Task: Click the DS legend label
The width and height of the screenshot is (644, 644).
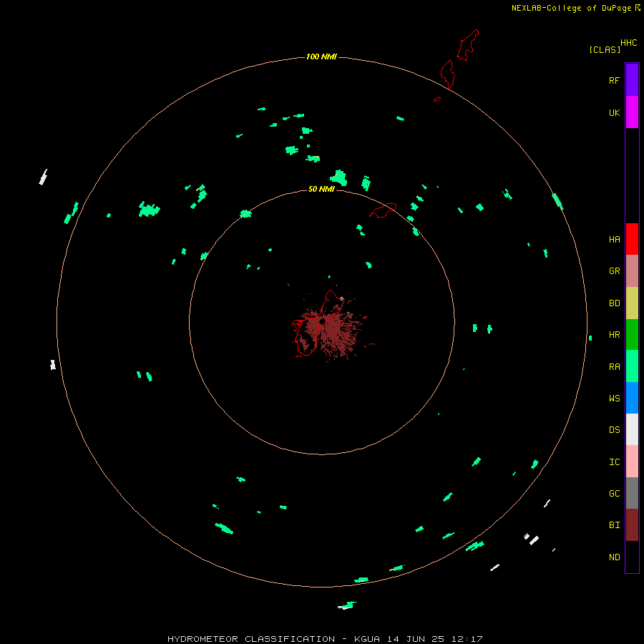Action: tap(614, 430)
